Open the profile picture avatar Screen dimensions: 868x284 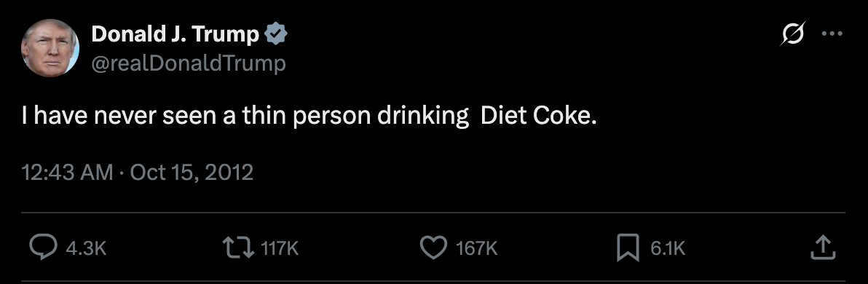click(x=50, y=47)
